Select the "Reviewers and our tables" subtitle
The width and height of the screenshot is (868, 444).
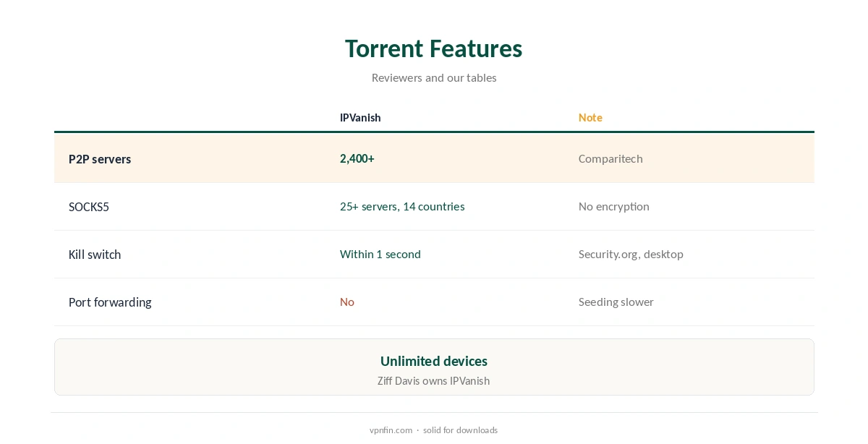[434, 77]
